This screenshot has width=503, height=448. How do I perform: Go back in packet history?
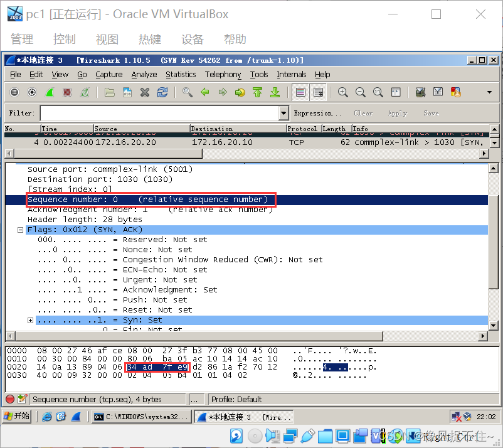pos(205,92)
